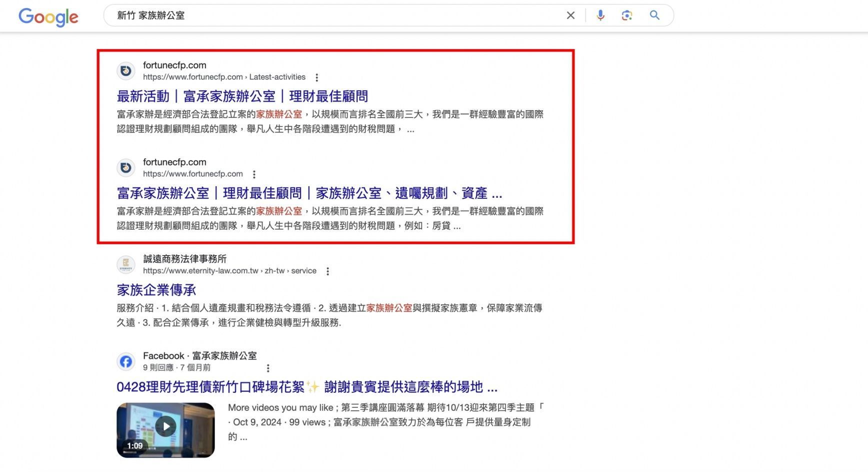Viewport: 868px width, 472px height.
Task: Click the URL fortunecfp.com › Latest-activities
Action: tap(224, 77)
